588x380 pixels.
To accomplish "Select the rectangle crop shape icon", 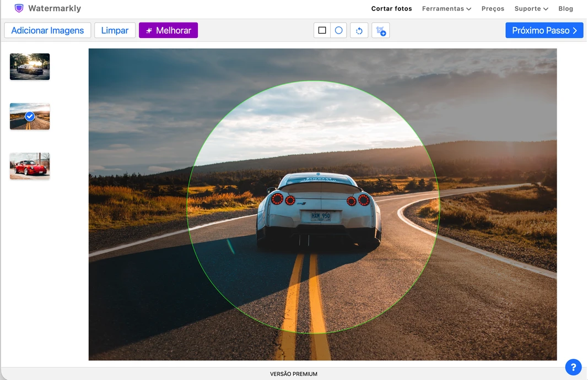I will [322, 30].
